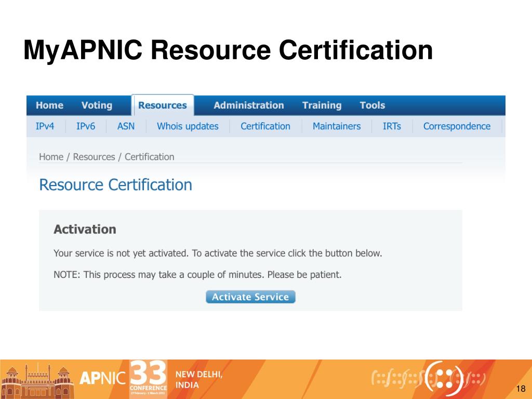
Task: Select the Resources tab
Action: click(163, 105)
